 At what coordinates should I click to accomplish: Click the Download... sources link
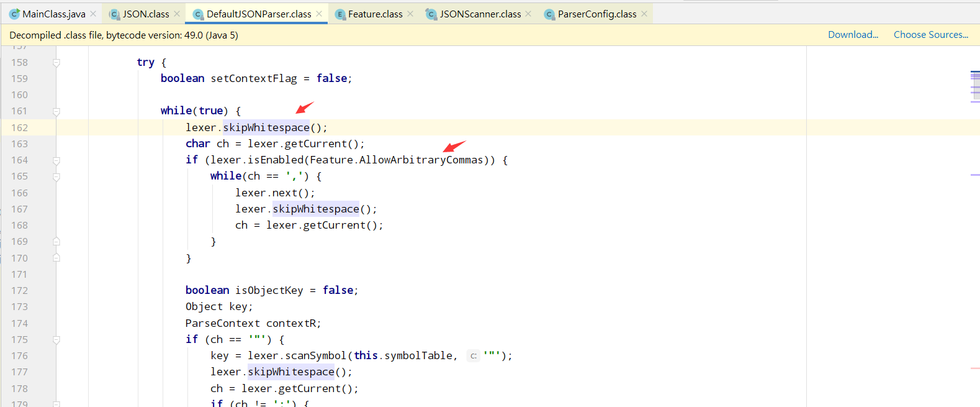pyautogui.click(x=853, y=35)
